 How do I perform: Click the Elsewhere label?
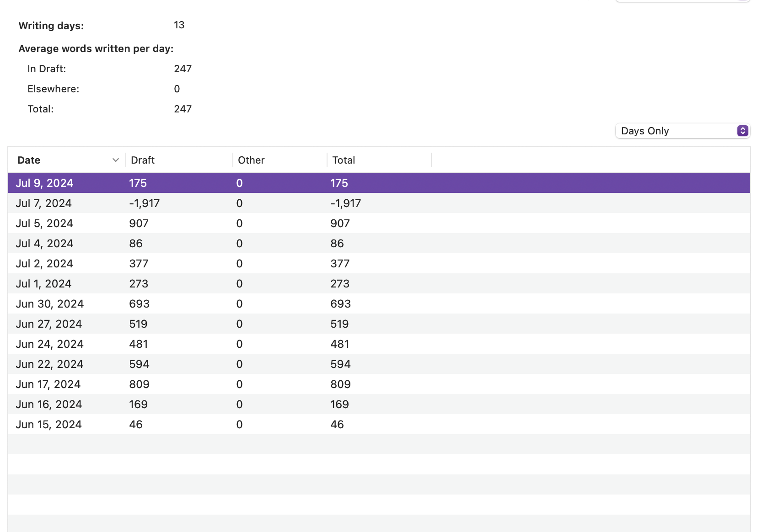[54, 89]
